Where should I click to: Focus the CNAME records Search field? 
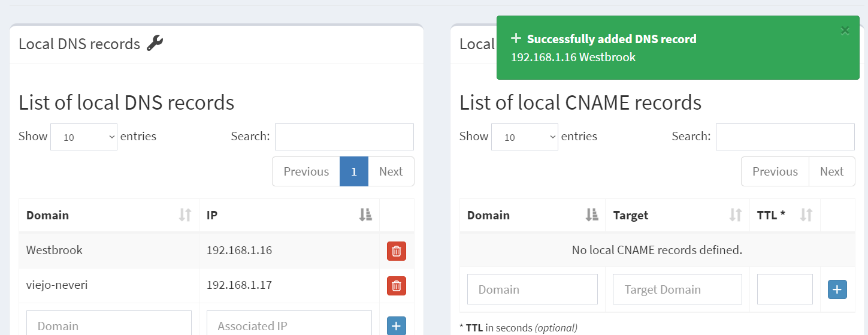click(x=785, y=137)
